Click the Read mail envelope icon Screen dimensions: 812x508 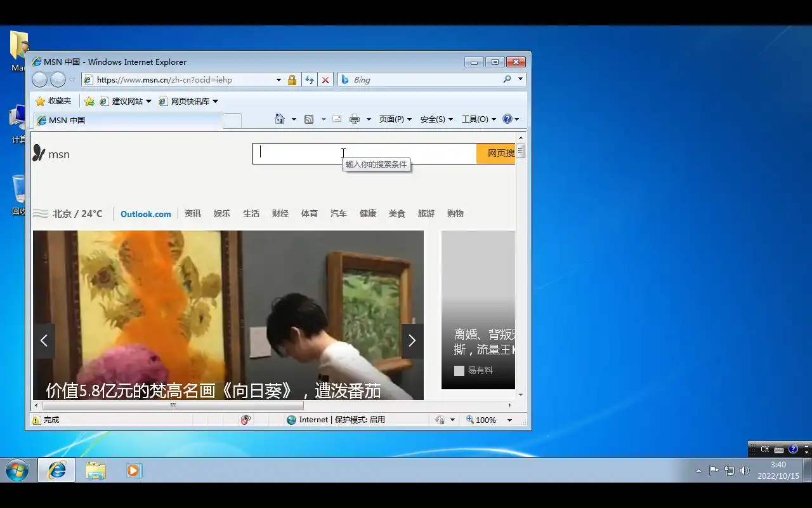pos(337,119)
